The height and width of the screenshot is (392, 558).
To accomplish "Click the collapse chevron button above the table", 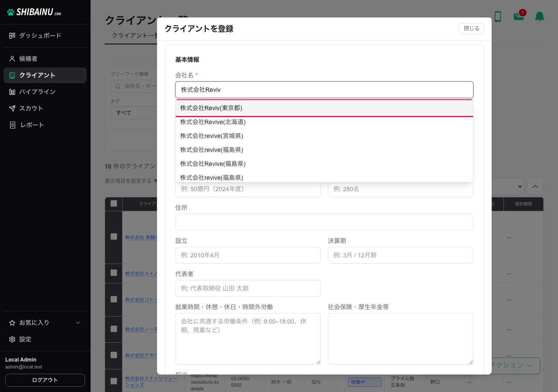I will [535, 186].
